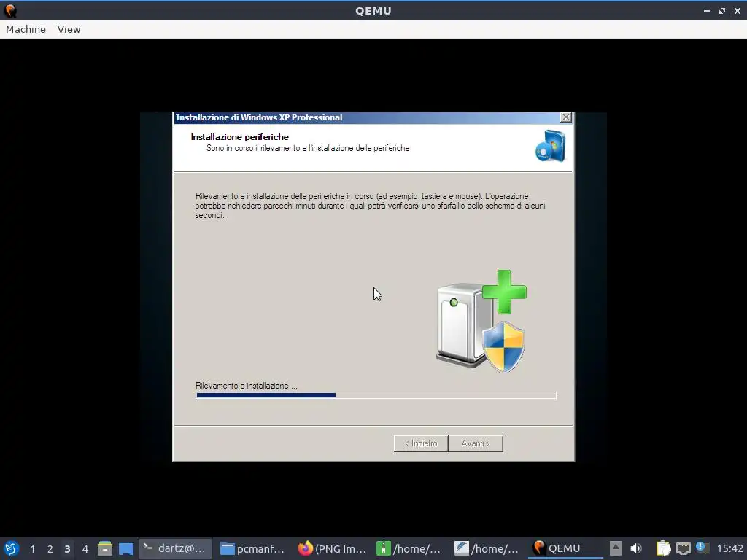
Task: Switch to the archive manager /home task
Action: coord(409,548)
